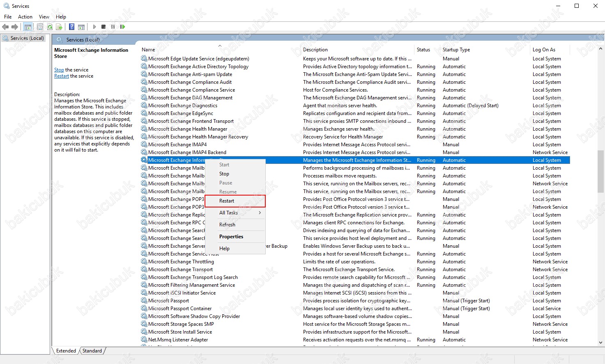Image resolution: width=605 pixels, height=364 pixels.
Task: Click Automatic (Delayed Start) startup type cell
Action: point(471,106)
